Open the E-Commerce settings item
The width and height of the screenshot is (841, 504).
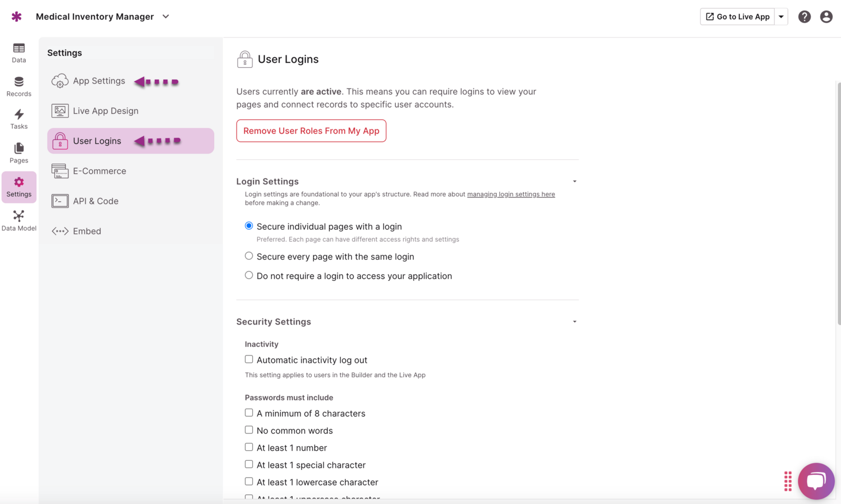coord(99,171)
